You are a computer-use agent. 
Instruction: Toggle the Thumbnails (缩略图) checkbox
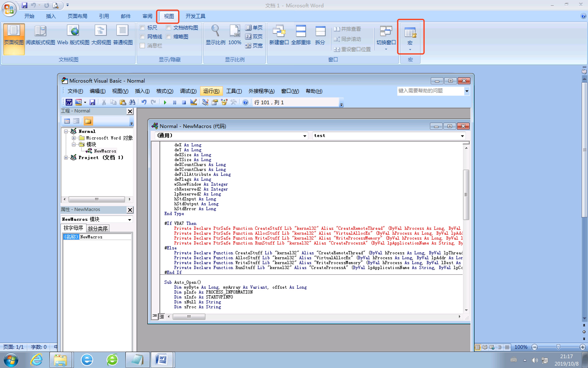tap(168, 37)
